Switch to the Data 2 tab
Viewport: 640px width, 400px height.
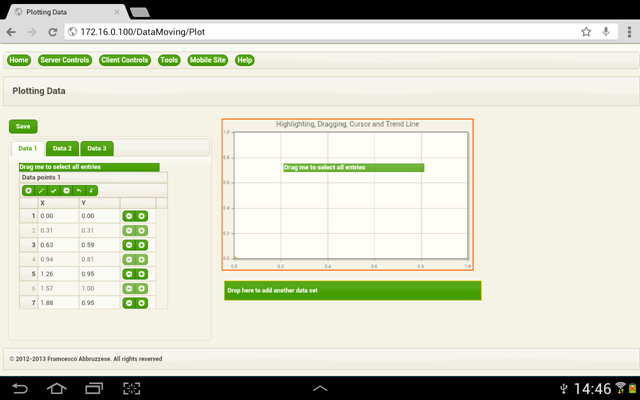pyautogui.click(x=62, y=149)
